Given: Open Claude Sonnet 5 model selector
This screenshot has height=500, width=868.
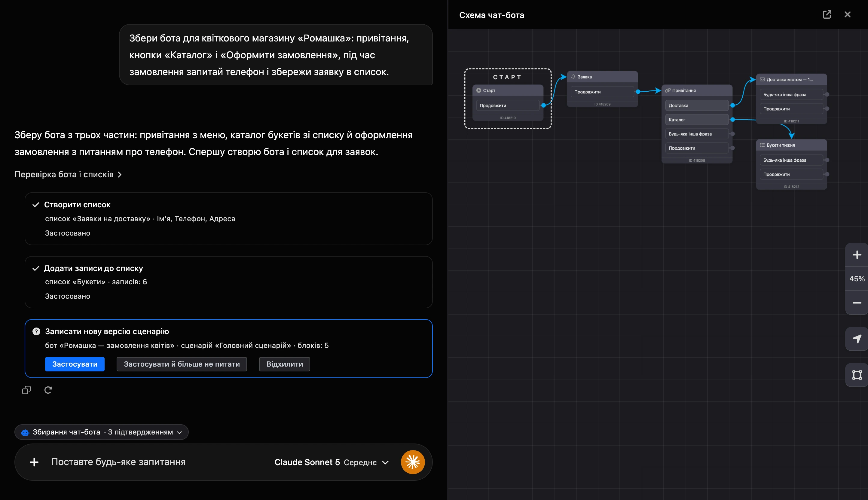Looking at the screenshot, I should coord(332,462).
